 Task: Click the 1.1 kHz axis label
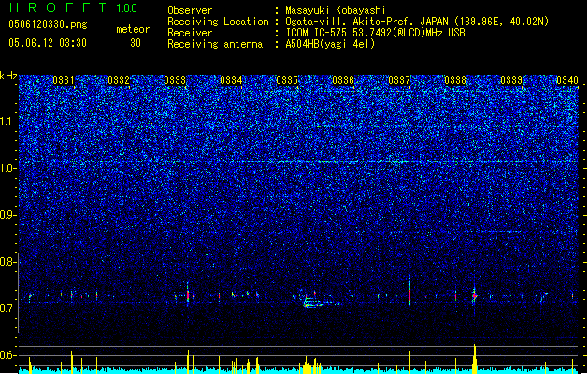click(8, 122)
